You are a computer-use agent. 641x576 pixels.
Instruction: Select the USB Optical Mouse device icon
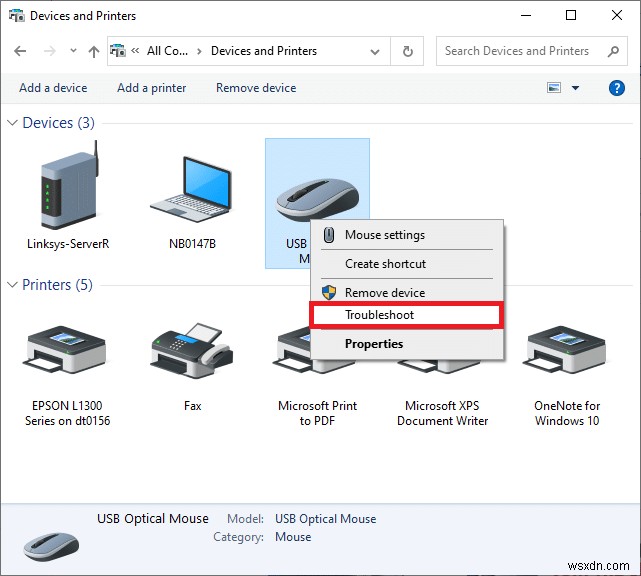point(317,199)
